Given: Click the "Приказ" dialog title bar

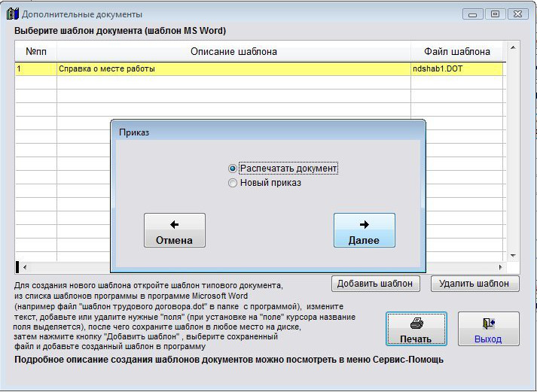Looking at the screenshot, I should coord(268,132).
